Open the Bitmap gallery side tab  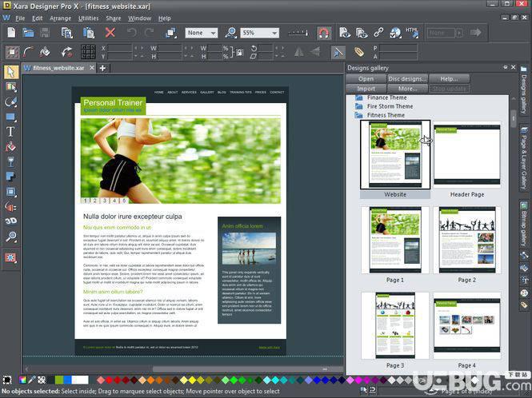(x=524, y=224)
